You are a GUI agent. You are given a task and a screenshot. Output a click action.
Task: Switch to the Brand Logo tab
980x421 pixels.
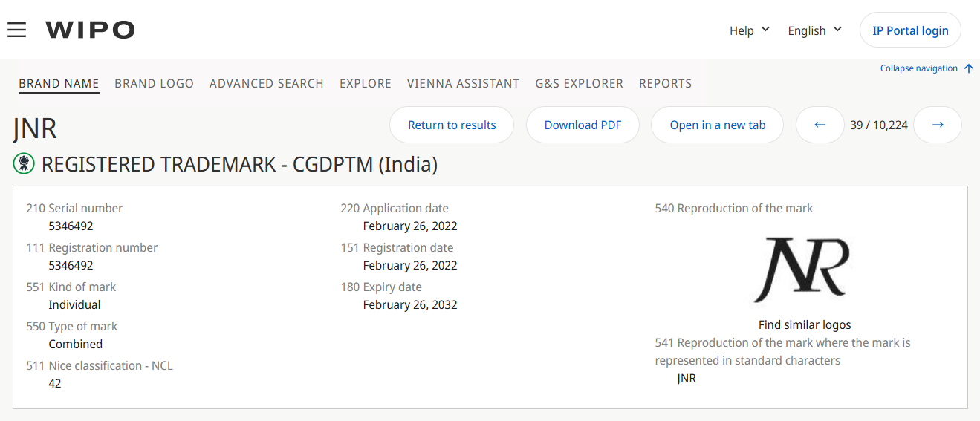click(x=154, y=83)
